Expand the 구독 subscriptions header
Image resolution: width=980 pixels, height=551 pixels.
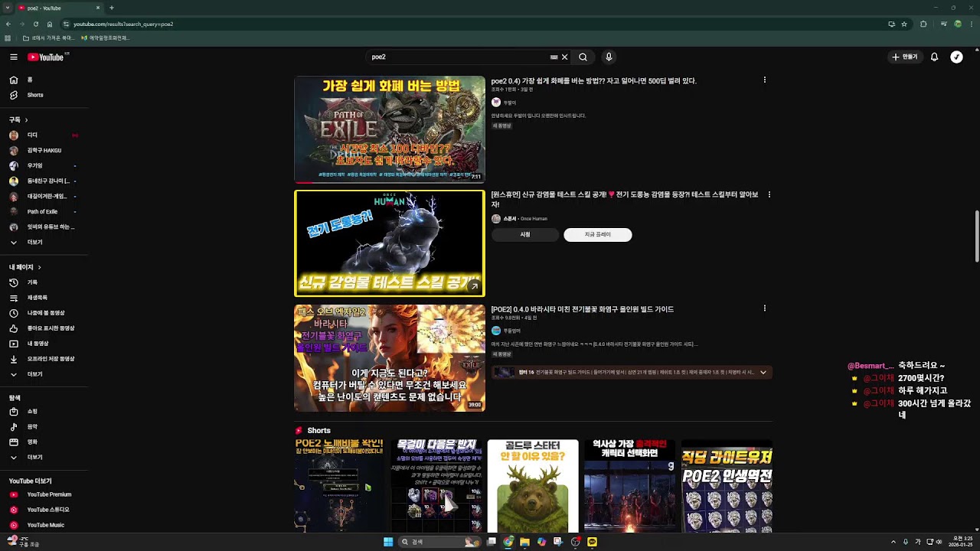pyautogui.click(x=18, y=120)
